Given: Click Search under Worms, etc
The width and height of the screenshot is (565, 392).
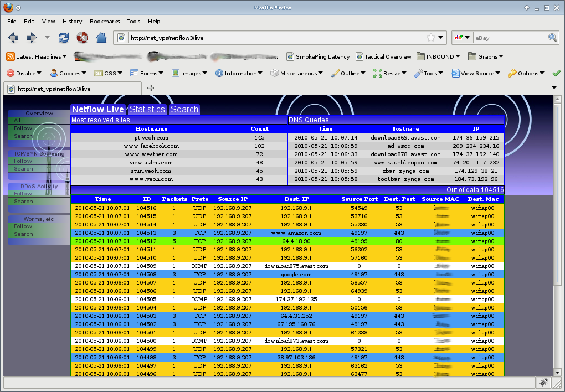Looking at the screenshot, I should pyautogui.click(x=23, y=234).
